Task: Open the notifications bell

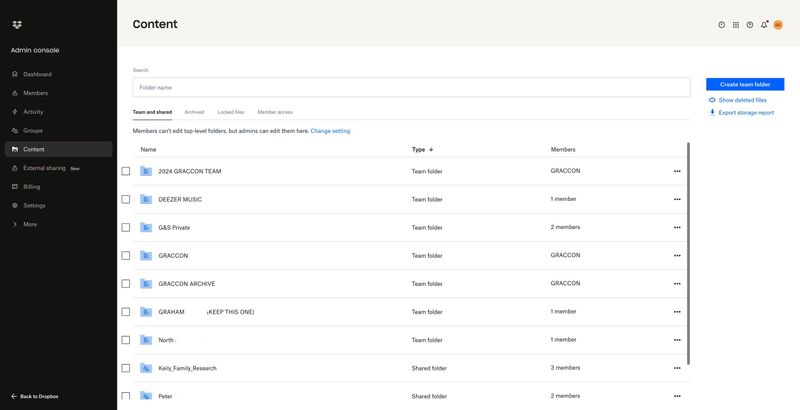Action: coord(764,24)
